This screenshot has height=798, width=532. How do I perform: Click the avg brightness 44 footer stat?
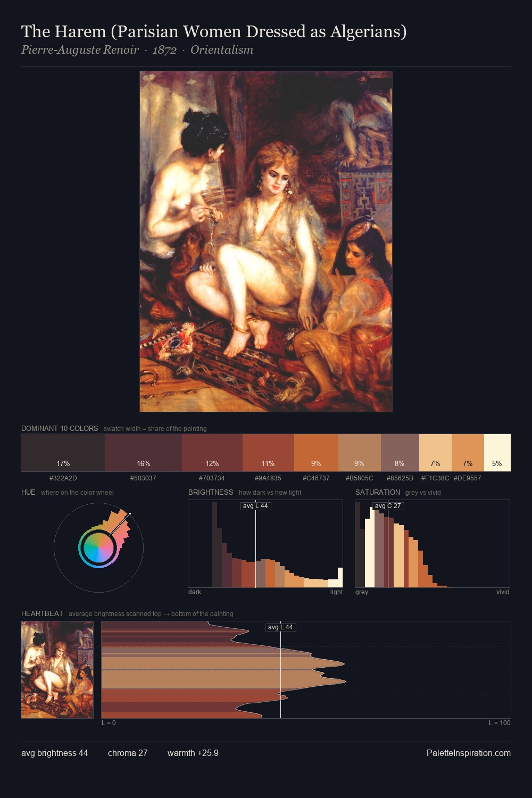click(x=55, y=753)
